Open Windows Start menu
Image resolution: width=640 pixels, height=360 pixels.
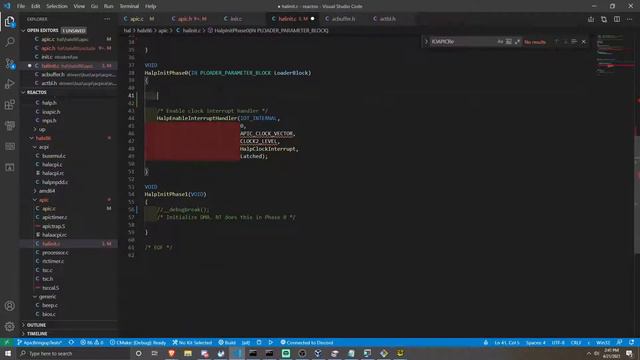[8, 353]
